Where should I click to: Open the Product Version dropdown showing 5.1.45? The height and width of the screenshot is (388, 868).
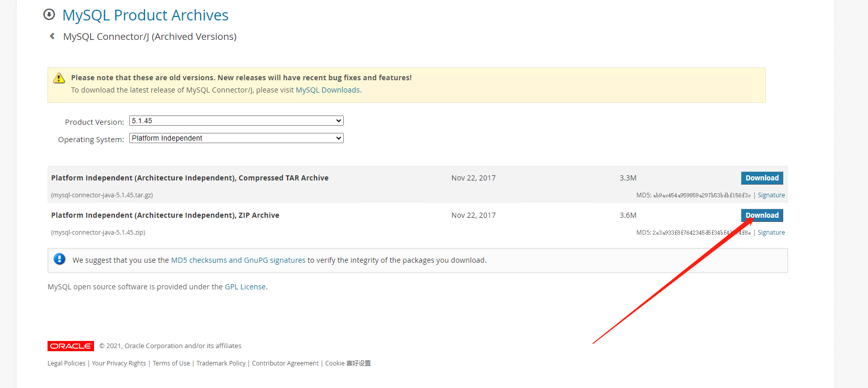tap(237, 121)
